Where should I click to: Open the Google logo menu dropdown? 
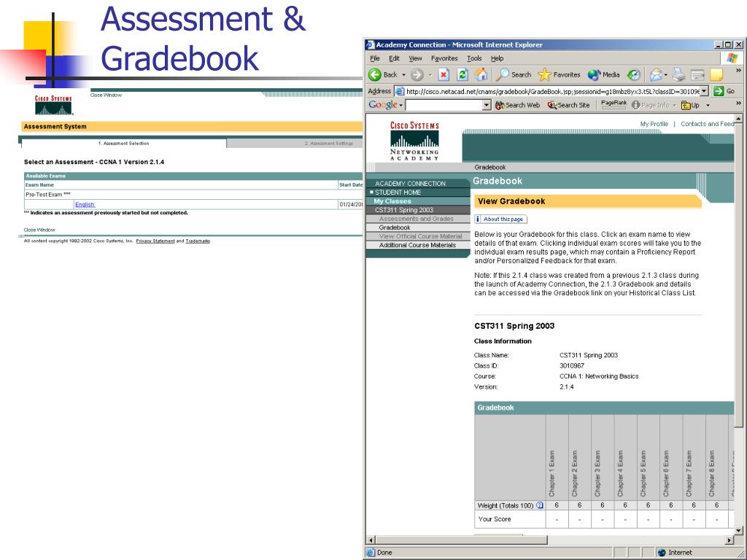401,105
